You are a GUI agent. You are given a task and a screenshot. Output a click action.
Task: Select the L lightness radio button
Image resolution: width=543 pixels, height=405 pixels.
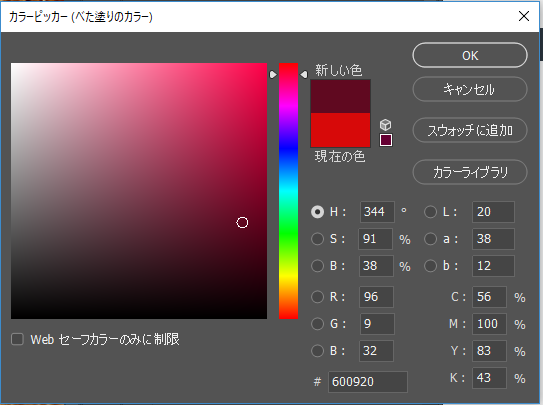(430, 212)
